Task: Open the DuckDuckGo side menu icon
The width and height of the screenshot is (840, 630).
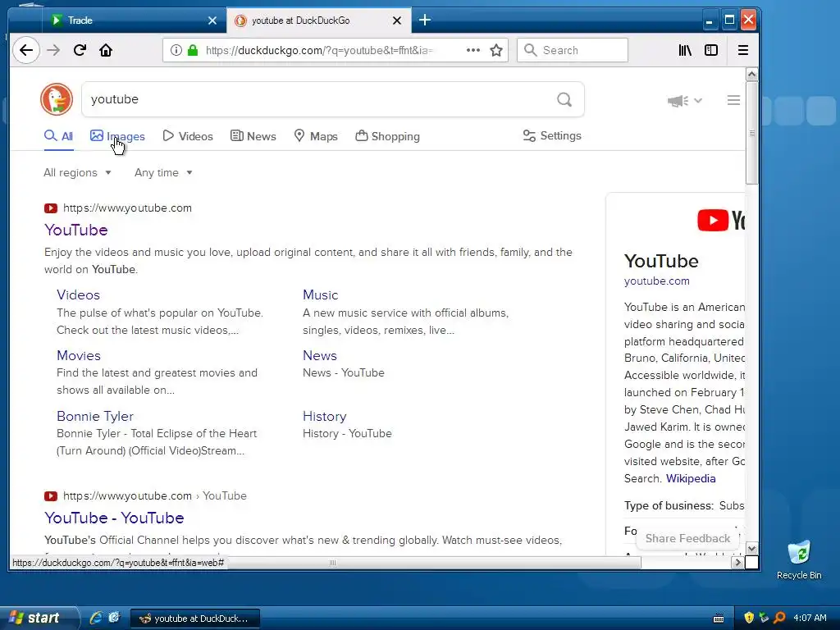Action: pos(733,100)
